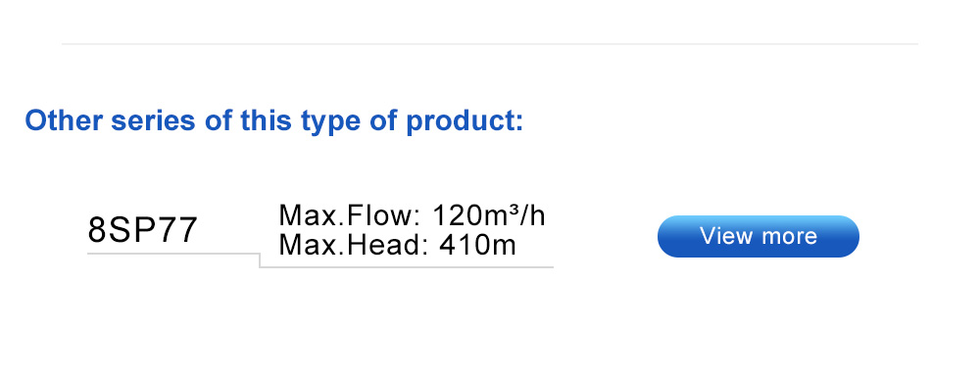Screen dimensions: 980x376
Task: Click the word 'product:' in the heading
Action: pos(465,120)
